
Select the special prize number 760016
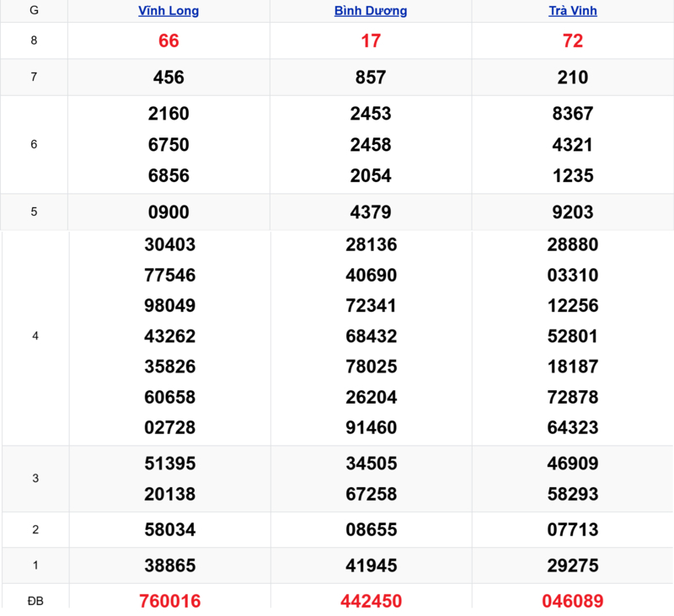pos(169,601)
